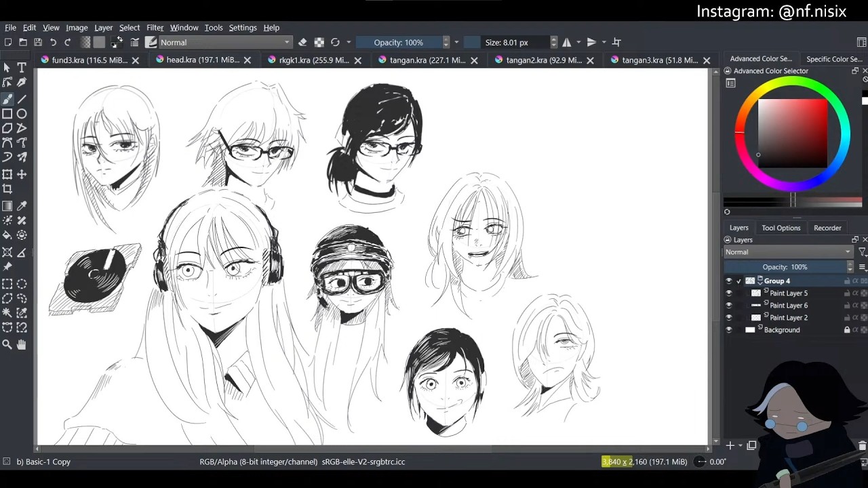This screenshot has width=868, height=488.
Task: Select the Zoom magnifier tool
Action: (7, 344)
